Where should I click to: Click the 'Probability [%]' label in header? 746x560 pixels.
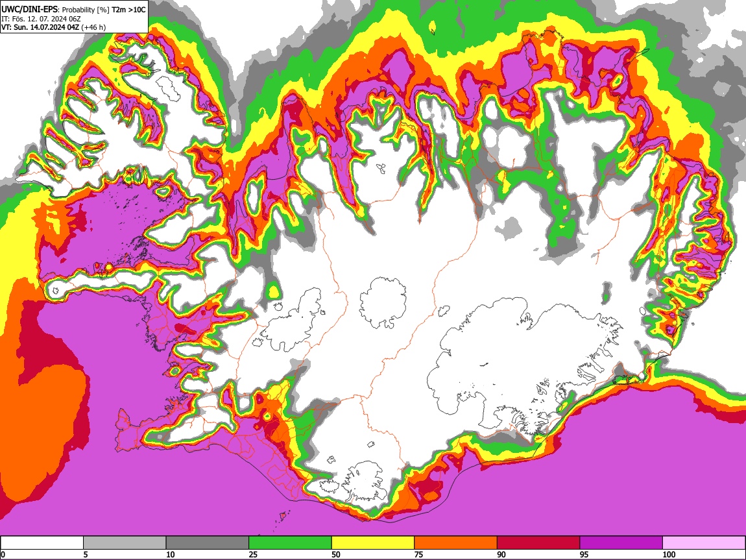click(86, 10)
